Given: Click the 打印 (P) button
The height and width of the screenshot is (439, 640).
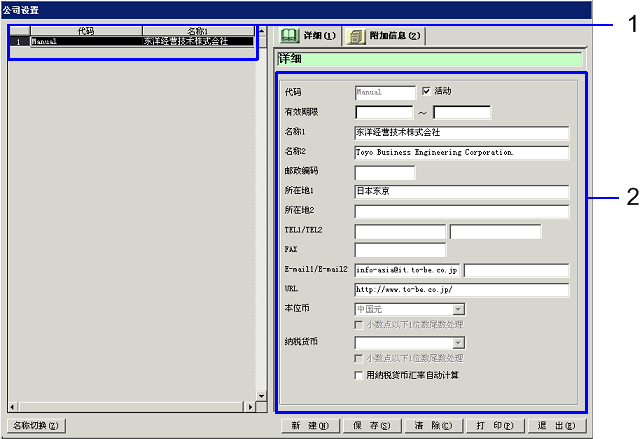Looking at the screenshot, I should click(495, 426).
